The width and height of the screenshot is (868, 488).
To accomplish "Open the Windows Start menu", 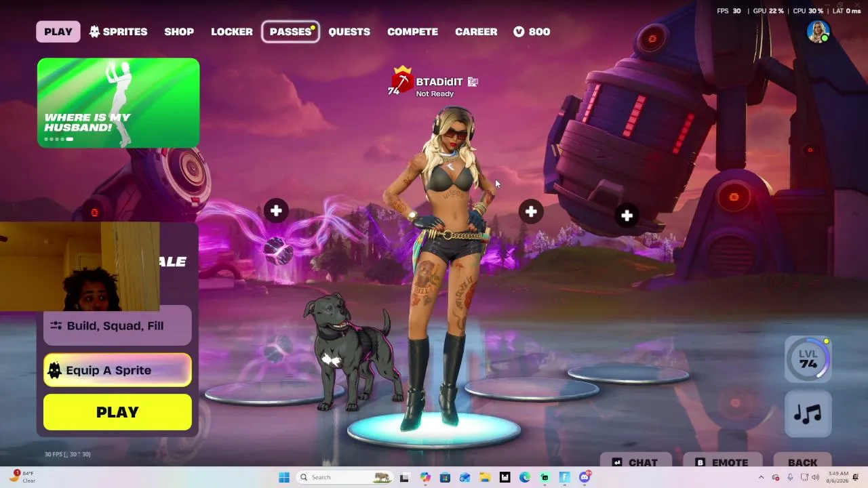I will click(284, 477).
